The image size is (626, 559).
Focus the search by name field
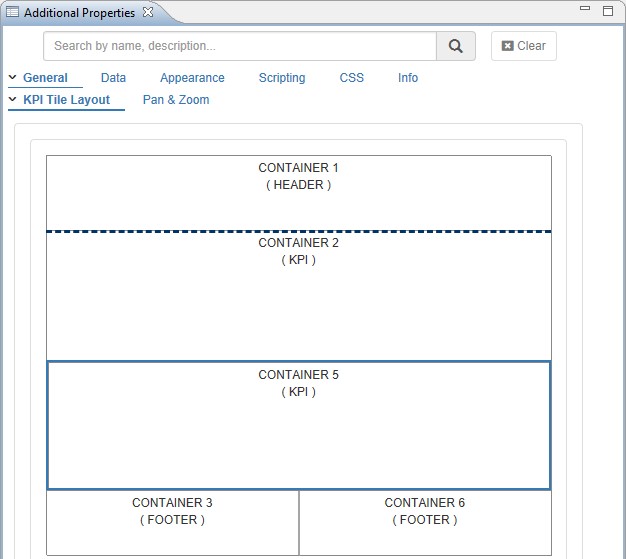240,46
